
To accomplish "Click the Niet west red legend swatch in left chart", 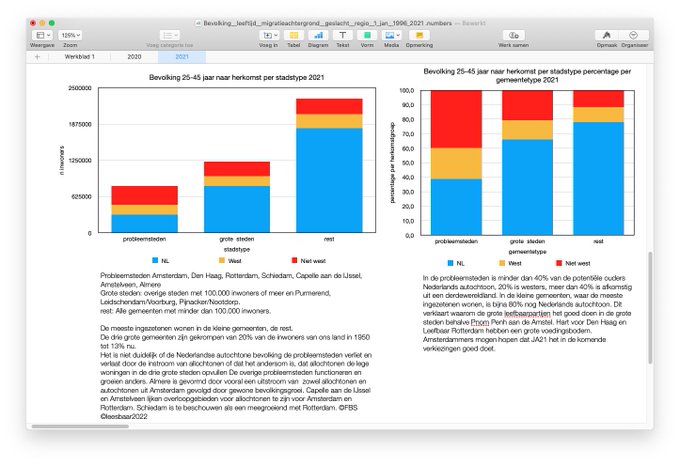I will [x=294, y=260].
